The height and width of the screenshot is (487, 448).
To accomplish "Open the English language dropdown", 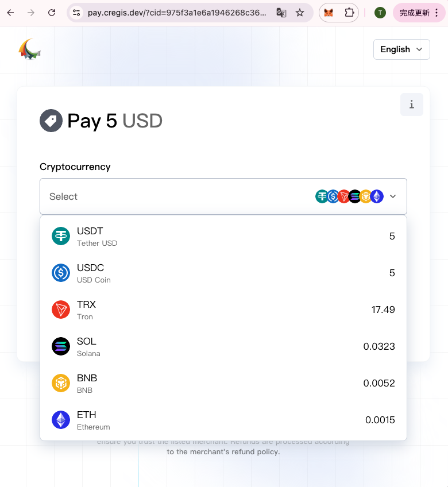I will (x=401, y=49).
